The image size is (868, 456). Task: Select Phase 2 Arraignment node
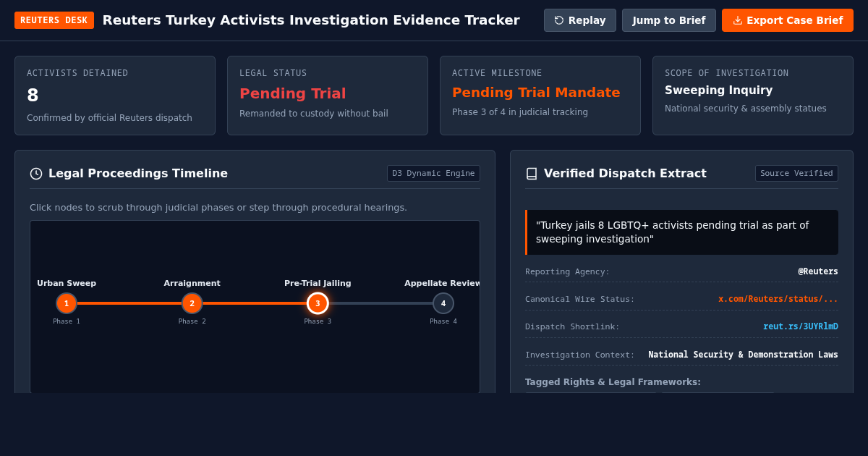point(192,303)
